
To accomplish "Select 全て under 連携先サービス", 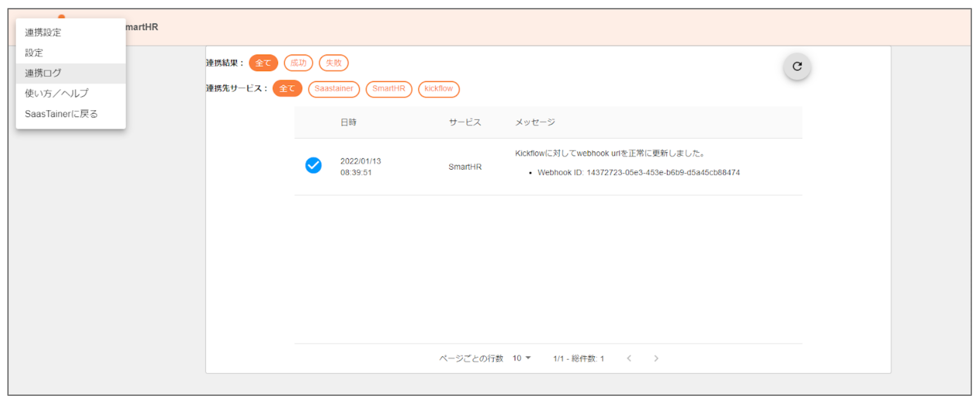I will point(288,89).
